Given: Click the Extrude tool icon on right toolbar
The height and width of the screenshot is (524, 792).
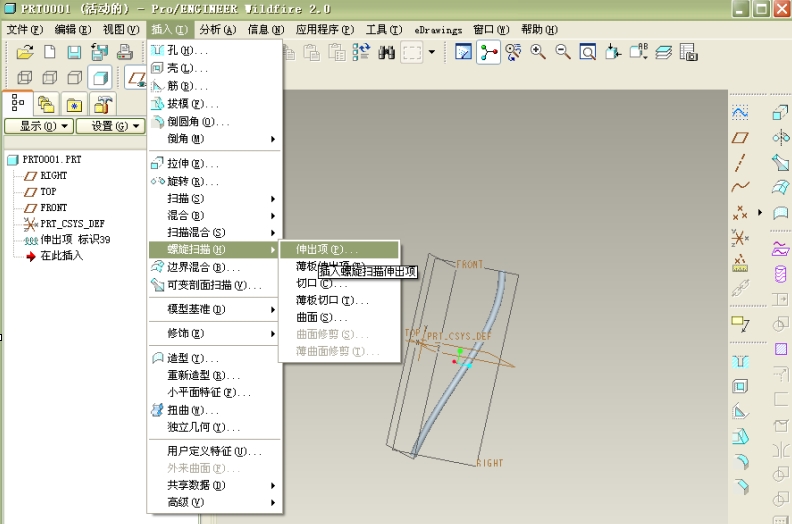Looking at the screenshot, I should click(x=780, y=112).
